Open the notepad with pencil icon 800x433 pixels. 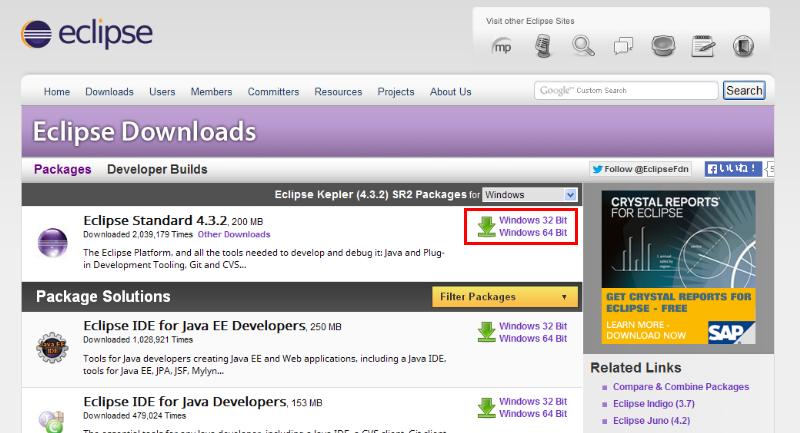coord(703,46)
